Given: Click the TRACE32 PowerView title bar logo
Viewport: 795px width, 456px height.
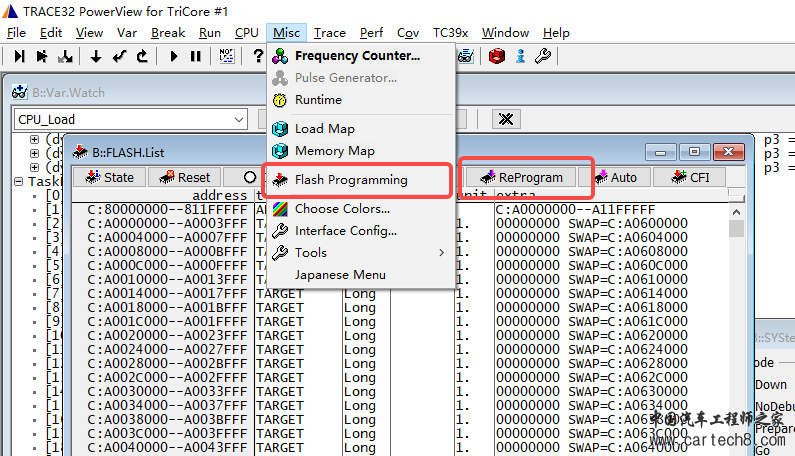Looking at the screenshot, I should point(10,11).
